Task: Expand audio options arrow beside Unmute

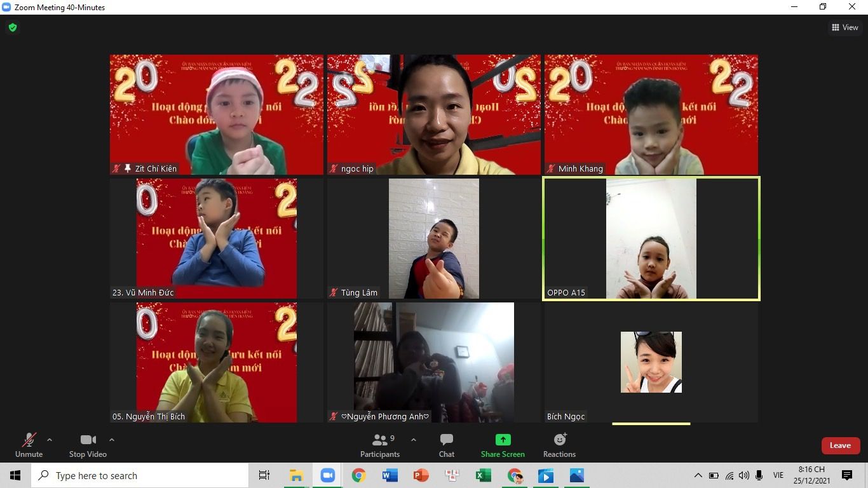Action: [x=50, y=440]
